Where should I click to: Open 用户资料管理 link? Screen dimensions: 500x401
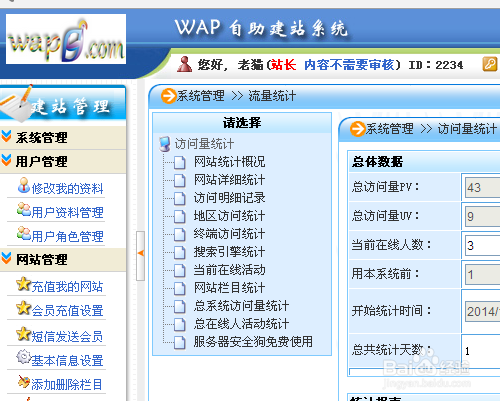(x=67, y=213)
